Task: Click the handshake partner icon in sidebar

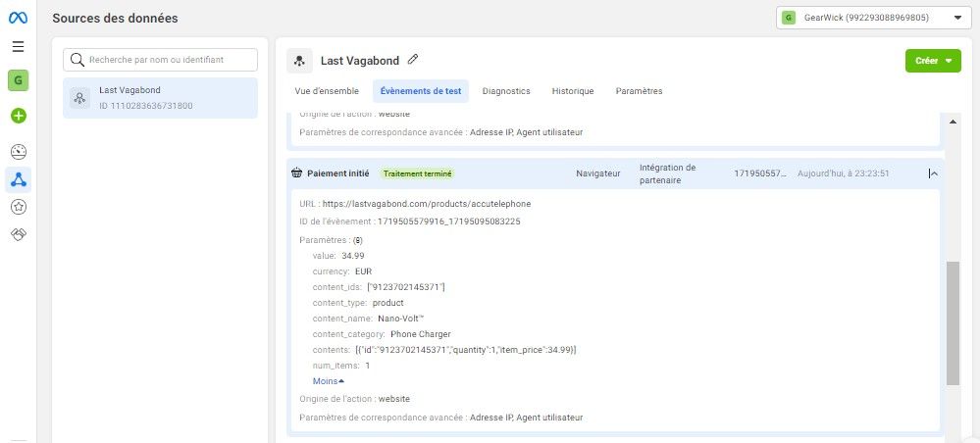Action: pos(19,235)
